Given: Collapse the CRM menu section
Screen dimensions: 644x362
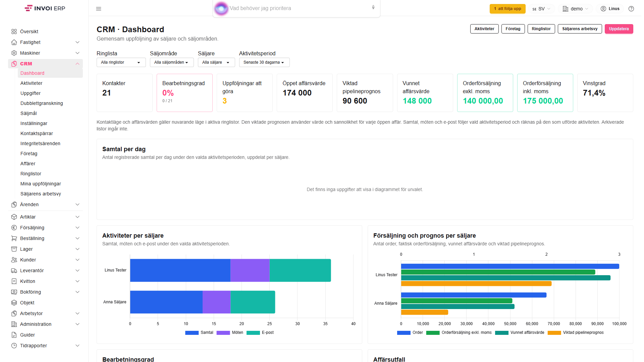Looking at the screenshot, I should tap(45, 64).
